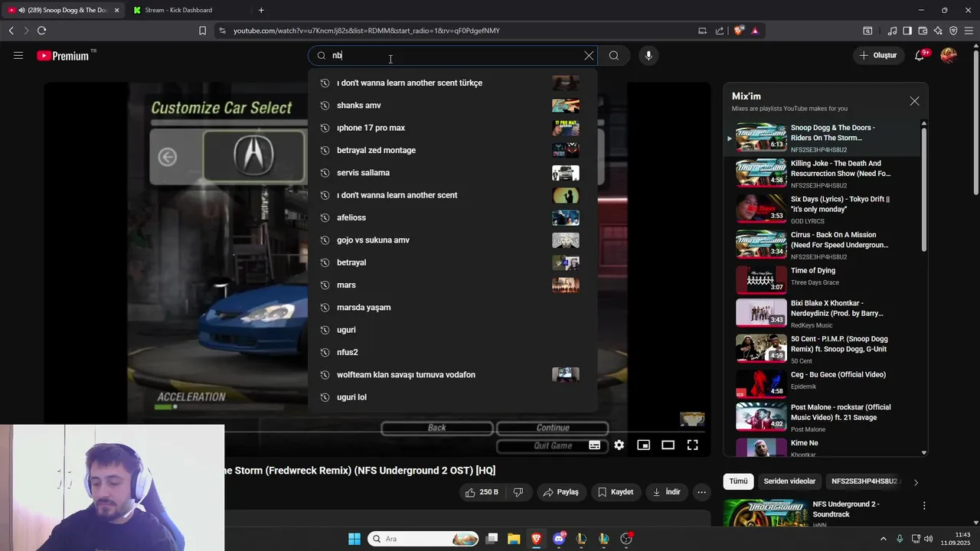Play 'Six Days (Lyrics) - Tokyo Drift'
The height and width of the screenshot is (551, 980).
(823, 210)
